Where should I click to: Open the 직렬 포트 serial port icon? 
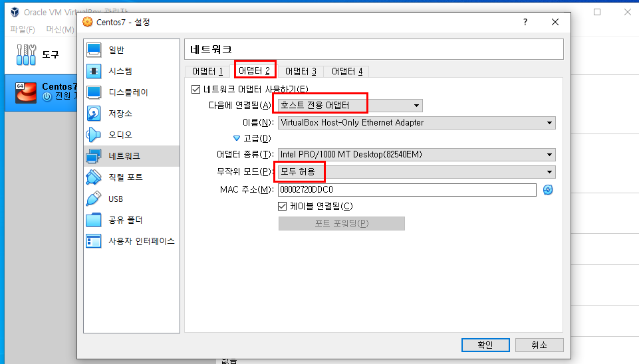point(94,177)
